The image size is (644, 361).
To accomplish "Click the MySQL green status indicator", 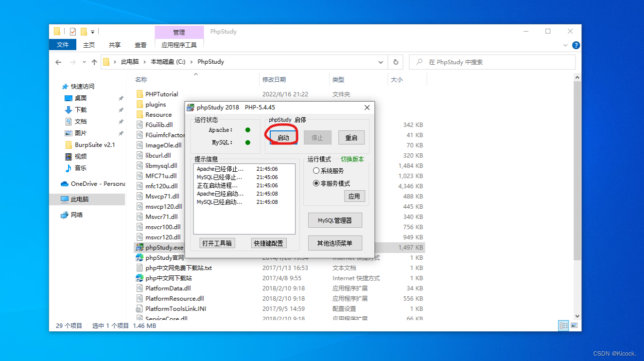I will coord(248,143).
